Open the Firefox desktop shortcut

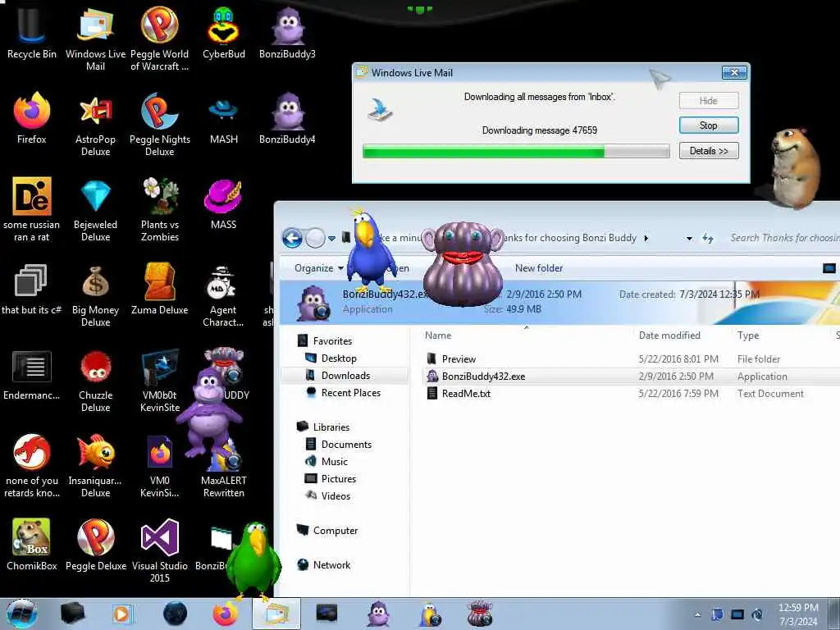click(32, 118)
